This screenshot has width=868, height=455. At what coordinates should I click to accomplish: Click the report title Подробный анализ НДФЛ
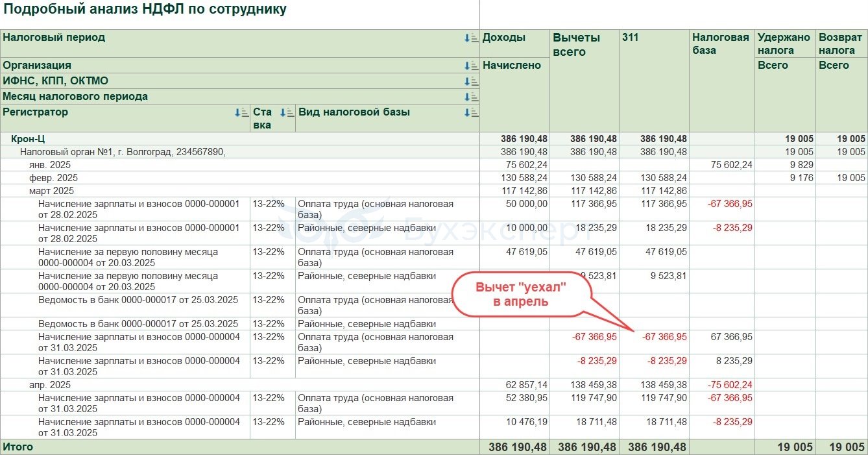pos(145,10)
